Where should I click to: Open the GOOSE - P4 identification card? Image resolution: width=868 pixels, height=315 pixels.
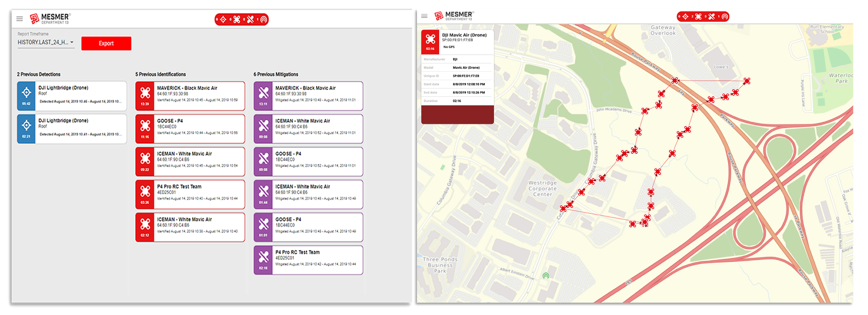pos(190,129)
